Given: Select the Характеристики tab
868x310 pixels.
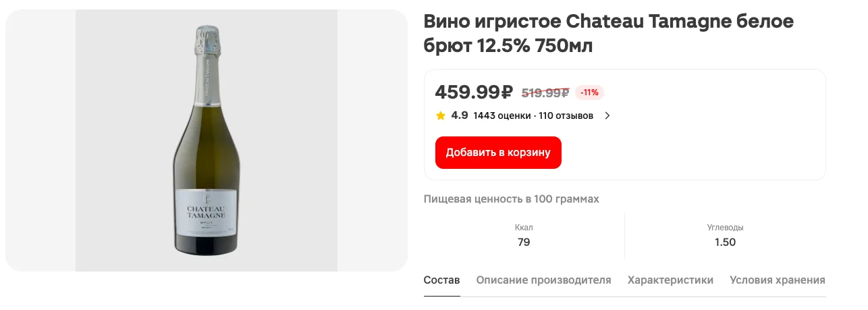Looking at the screenshot, I should (x=670, y=280).
